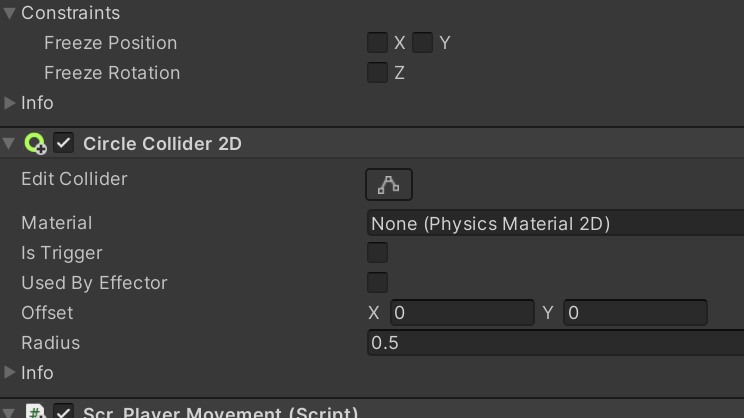Toggle Freeze Position X checkbox
The image size is (744, 418).
(377, 43)
